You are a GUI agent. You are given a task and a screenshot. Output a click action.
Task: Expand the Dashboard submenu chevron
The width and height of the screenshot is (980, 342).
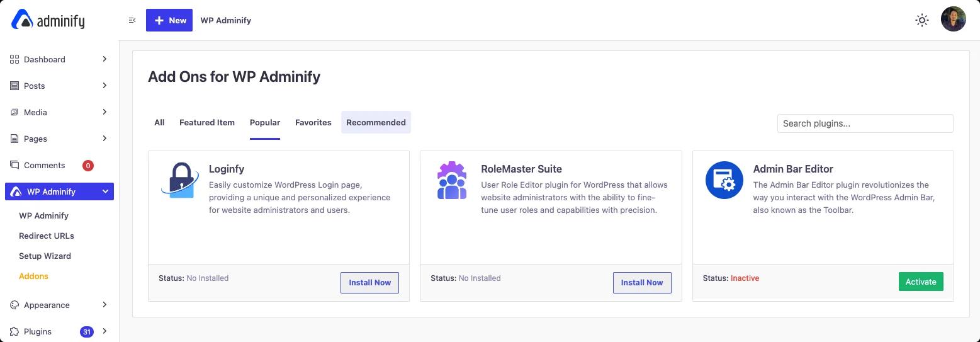pos(104,59)
